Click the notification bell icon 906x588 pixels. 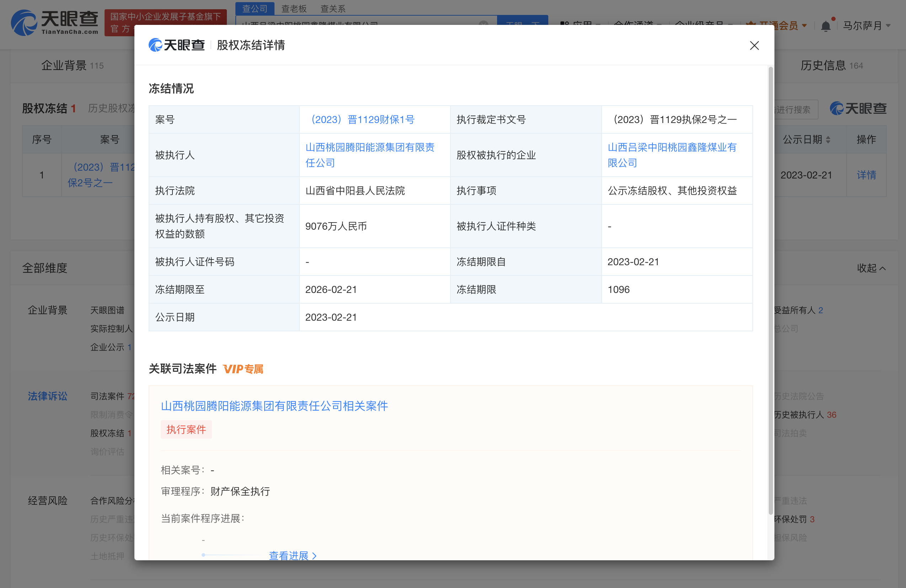(x=825, y=26)
